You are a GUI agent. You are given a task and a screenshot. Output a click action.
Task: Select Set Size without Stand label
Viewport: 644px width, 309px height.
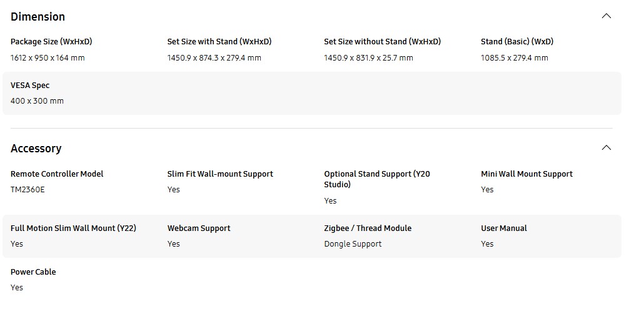click(x=383, y=42)
